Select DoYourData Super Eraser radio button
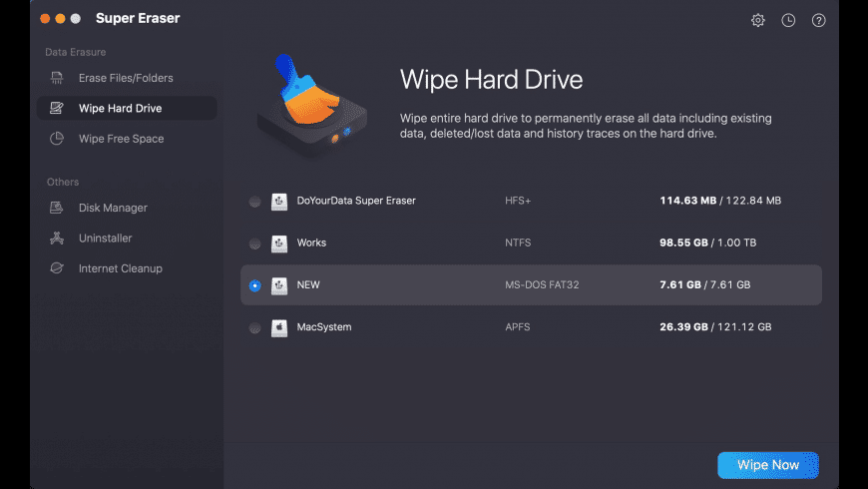 [254, 202]
